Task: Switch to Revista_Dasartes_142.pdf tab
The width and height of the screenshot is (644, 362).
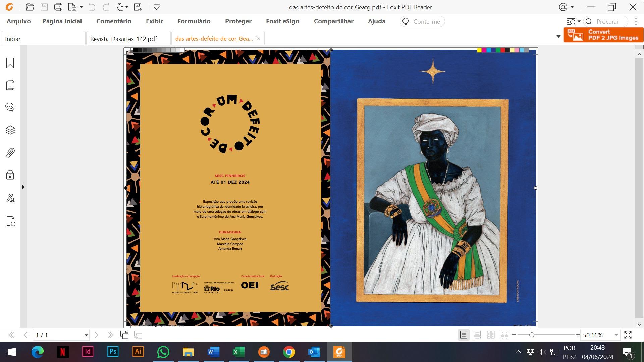Action: click(124, 39)
